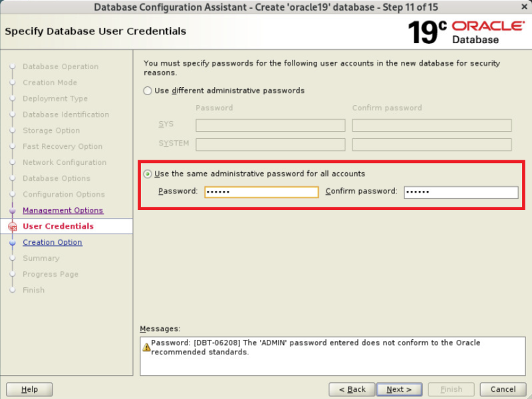The image size is (532, 399).
Task: Click the Help button
Action: click(29, 389)
